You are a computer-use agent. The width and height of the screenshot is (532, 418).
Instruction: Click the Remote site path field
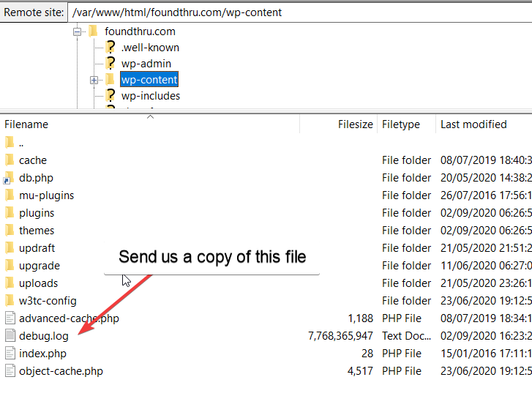pos(300,12)
